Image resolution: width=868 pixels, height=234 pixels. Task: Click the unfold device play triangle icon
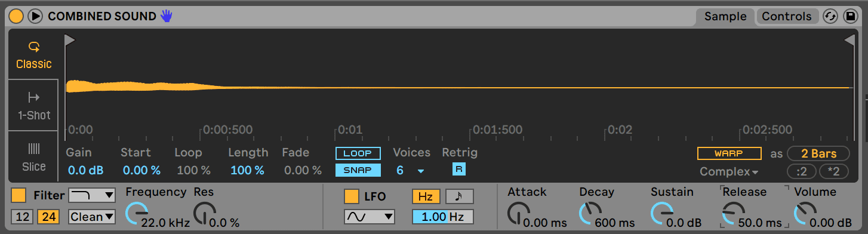pyautogui.click(x=35, y=16)
